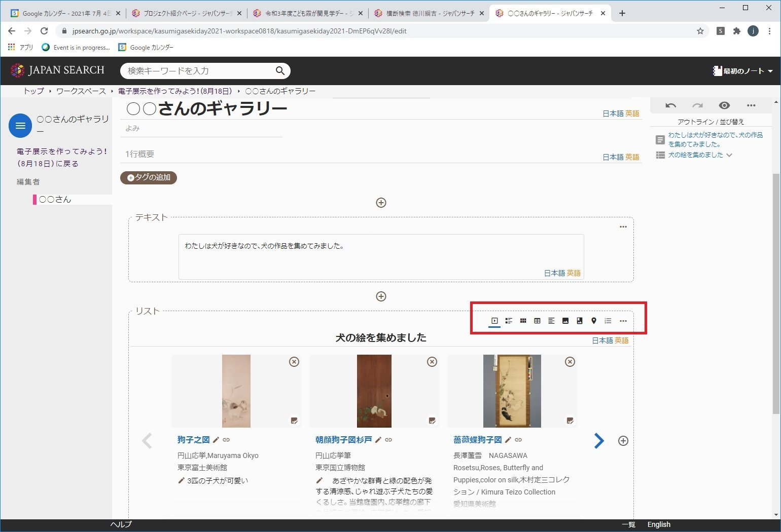Switch page title language to 英語
The width and height of the screenshot is (781, 532).
click(632, 113)
